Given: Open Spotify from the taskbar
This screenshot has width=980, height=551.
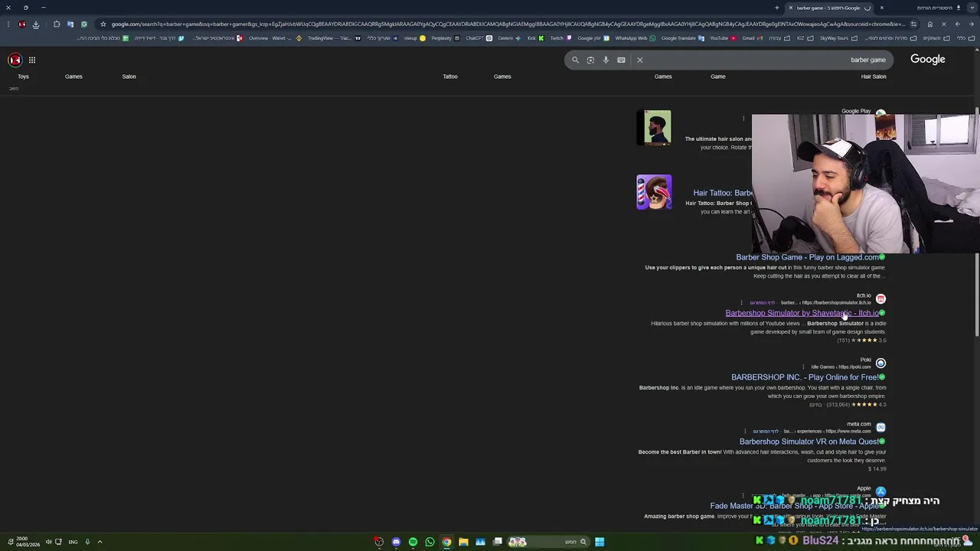Looking at the screenshot, I should [x=413, y=542].
